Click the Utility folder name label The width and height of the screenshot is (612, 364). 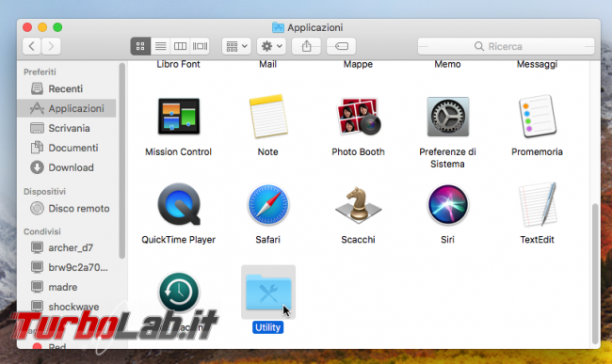[x=268, y=327]
